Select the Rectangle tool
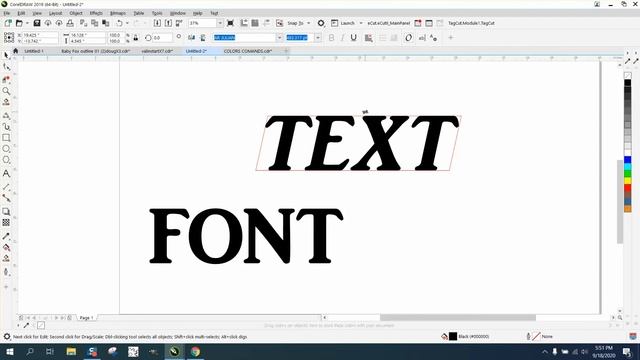 (x=6, y=138)
